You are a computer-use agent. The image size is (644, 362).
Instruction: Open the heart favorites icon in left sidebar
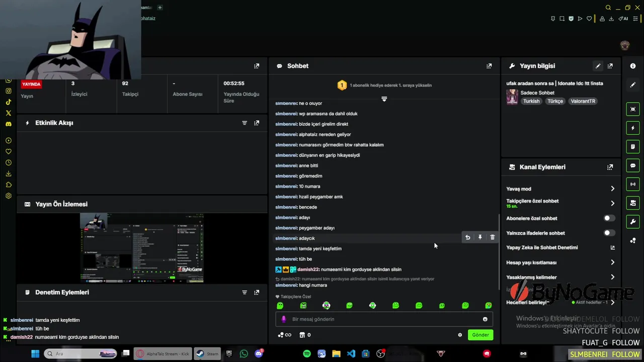(9, 152)
